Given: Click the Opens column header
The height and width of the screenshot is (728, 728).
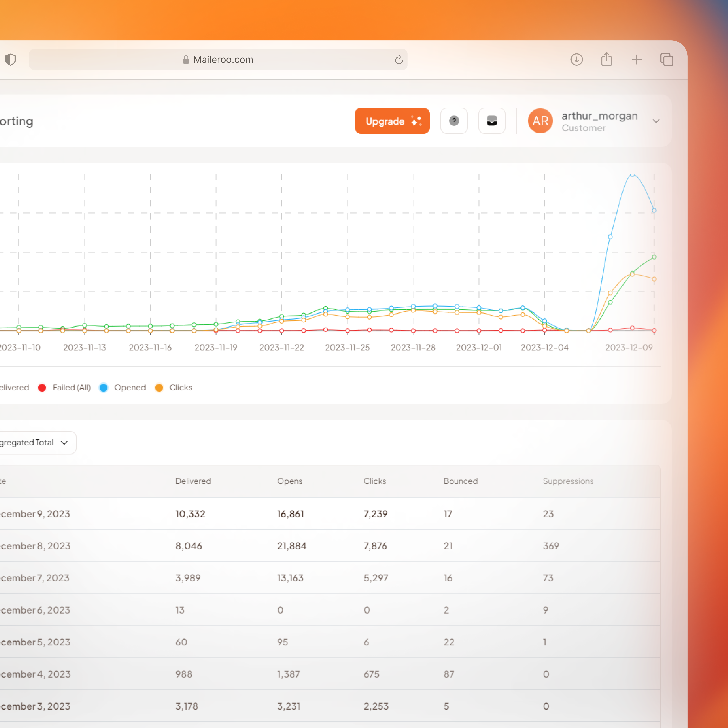Looking at the screenshot, I should coord(290,481).
